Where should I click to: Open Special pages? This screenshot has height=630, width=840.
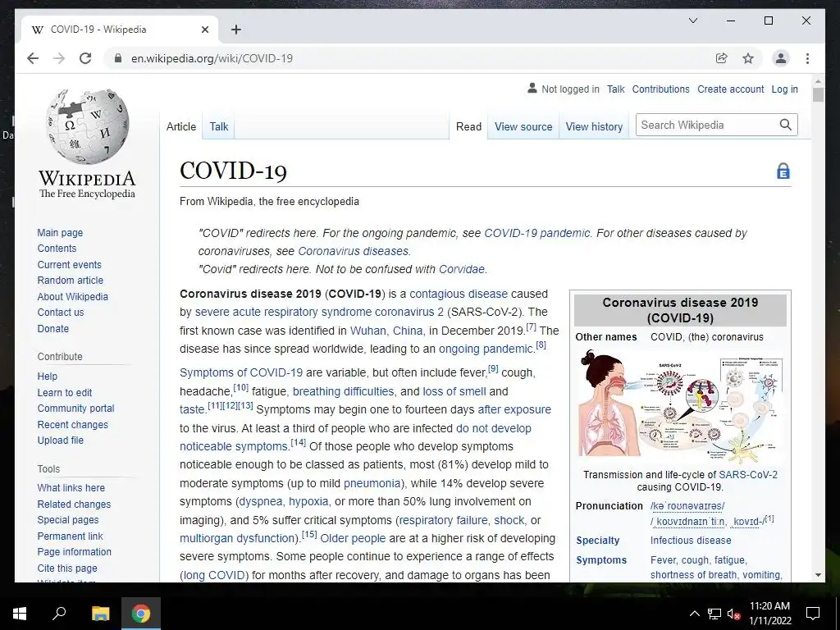68,519
